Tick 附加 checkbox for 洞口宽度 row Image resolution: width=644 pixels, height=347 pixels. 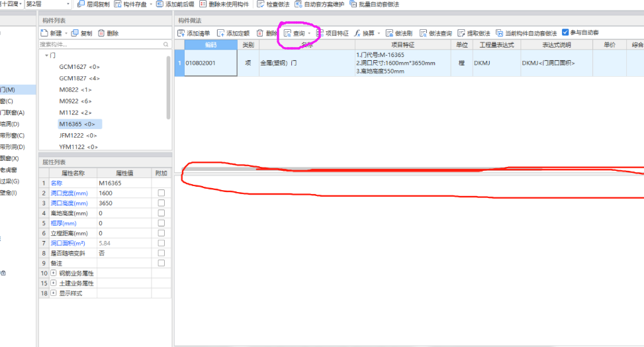coord(161,193)
